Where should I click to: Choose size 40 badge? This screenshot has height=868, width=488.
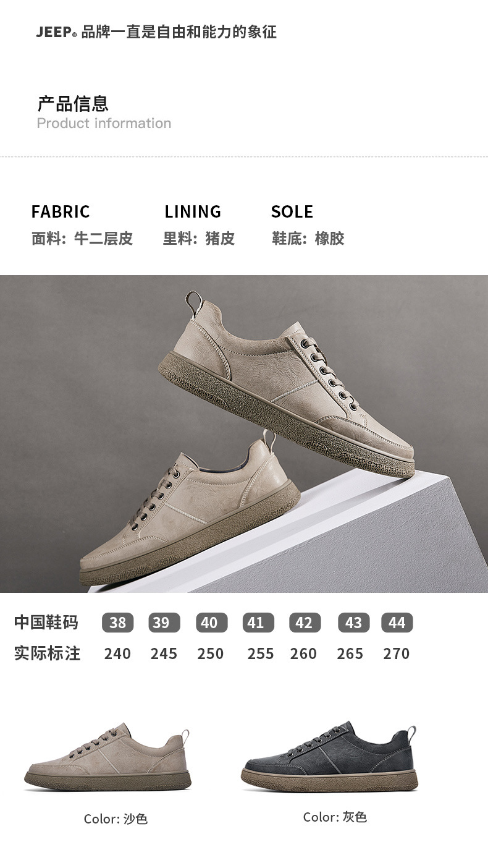(x=211, y=623)
